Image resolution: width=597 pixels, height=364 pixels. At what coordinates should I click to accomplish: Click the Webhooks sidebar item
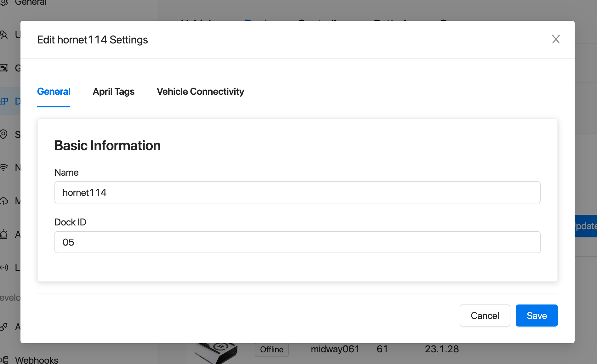36,360
